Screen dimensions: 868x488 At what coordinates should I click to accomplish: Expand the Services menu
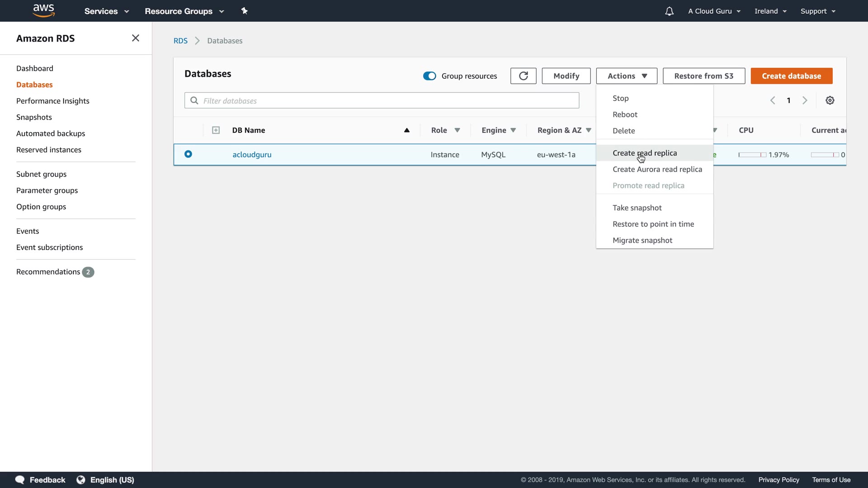coord(107,11)
